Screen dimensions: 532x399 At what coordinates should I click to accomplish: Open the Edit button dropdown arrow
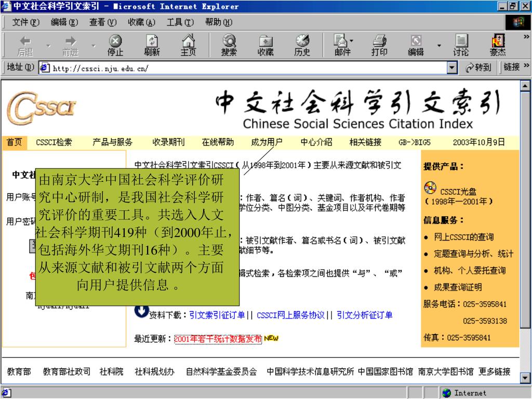439,46
